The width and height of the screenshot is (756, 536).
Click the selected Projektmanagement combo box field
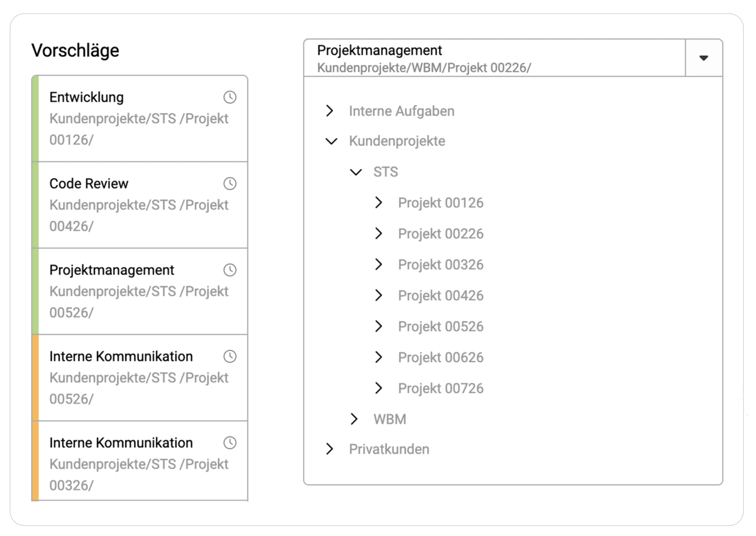tap(494, 58)
